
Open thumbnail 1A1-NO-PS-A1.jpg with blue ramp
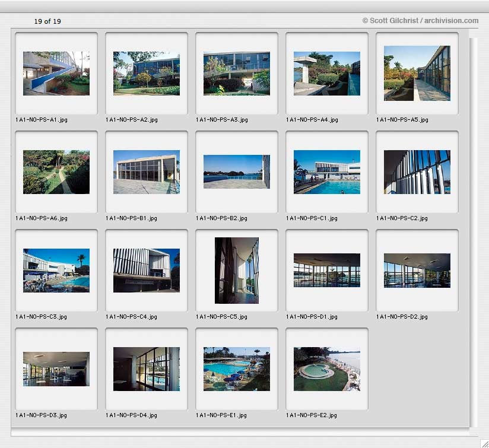click(x=56, y=74)
